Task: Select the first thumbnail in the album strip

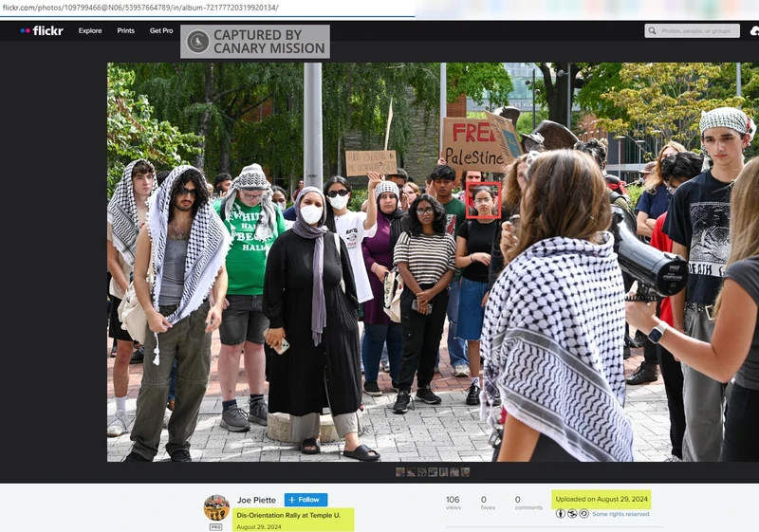Action: point(399,471)
